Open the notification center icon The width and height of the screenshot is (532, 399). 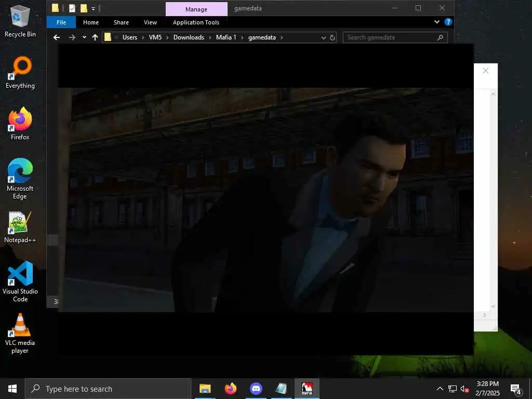click(x=516, y=389)
